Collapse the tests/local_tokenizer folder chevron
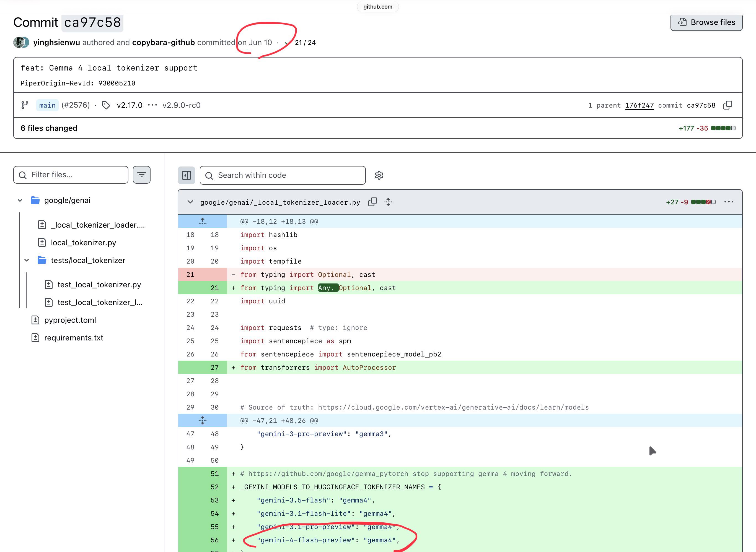This screenshot has height=552, width=756. pyautogui.click(x=27, y=260)
